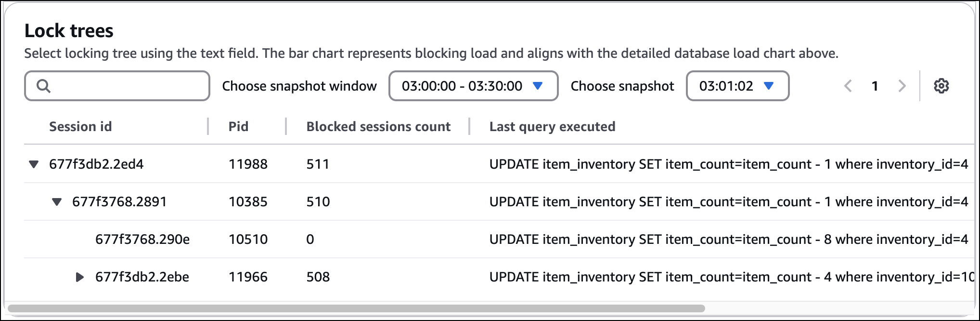Click the search magnifier icon
Screen dimensions: 980x321
point(43,86)
